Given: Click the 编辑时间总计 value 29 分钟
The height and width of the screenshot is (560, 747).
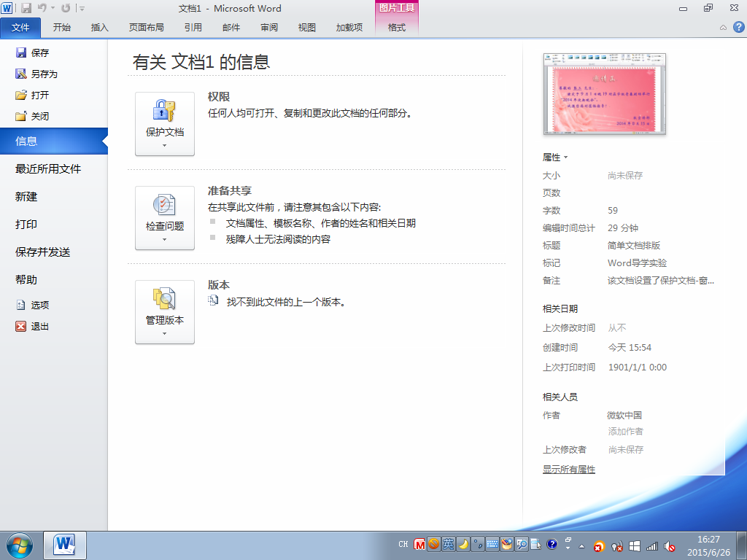Looking at the screenshot, I should (x=623, y=228).
